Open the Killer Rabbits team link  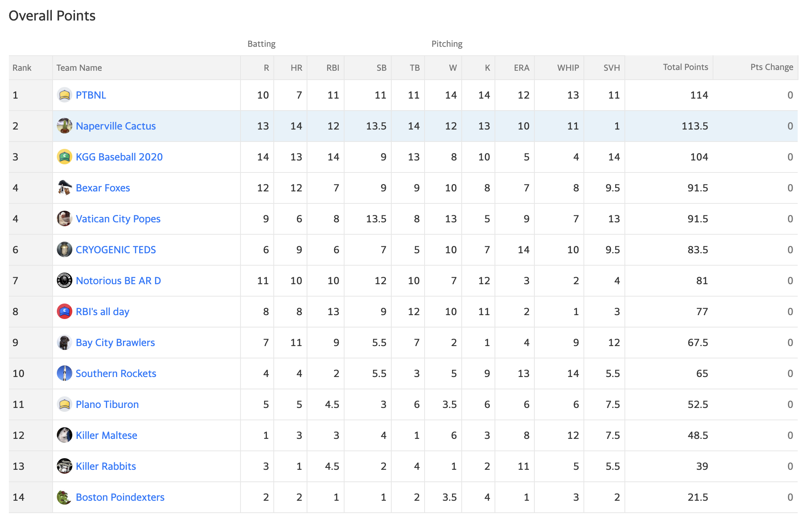pyautogui.click(x=106, y=466)
